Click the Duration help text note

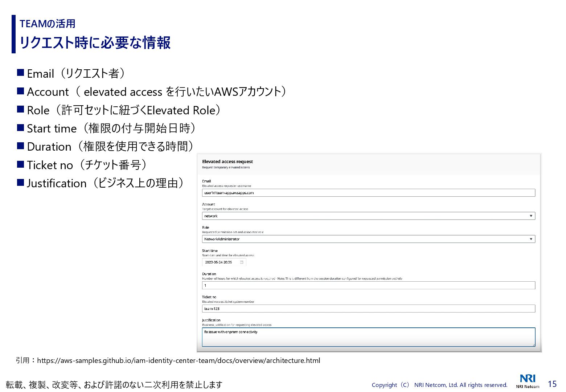pyautogui.click(x=302, y=279)
